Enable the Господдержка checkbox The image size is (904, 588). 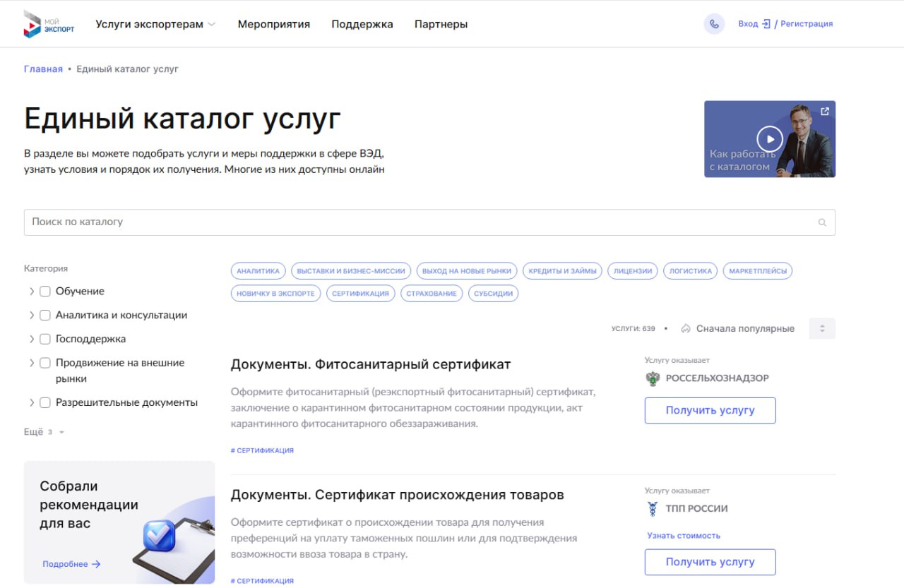[x=45, y=340]
